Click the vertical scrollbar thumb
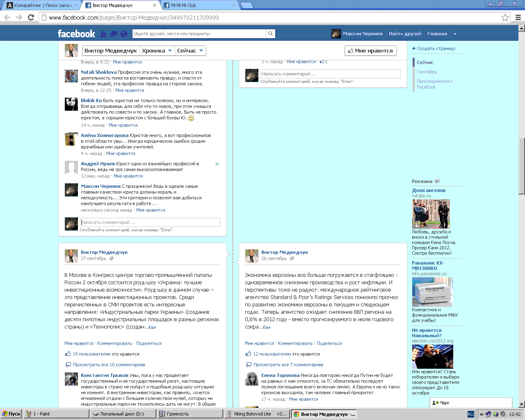Screen dimensions: 525x420 [522, 166]
